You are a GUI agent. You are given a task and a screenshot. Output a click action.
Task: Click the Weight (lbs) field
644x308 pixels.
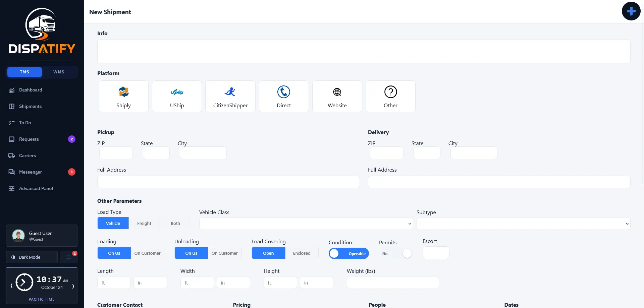393,283
